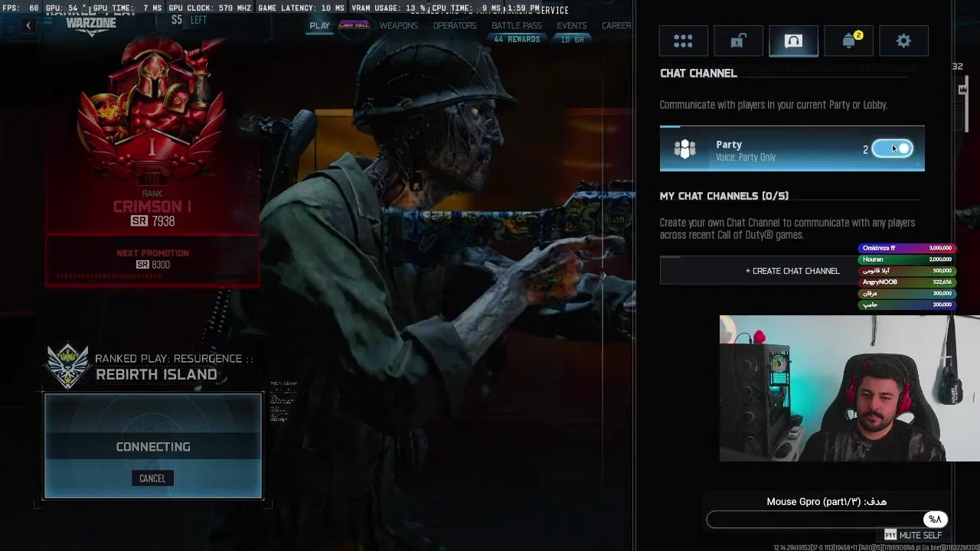
Task: Click the rank progress bar under NEXT PROMOTION
Action: point(152,276)
